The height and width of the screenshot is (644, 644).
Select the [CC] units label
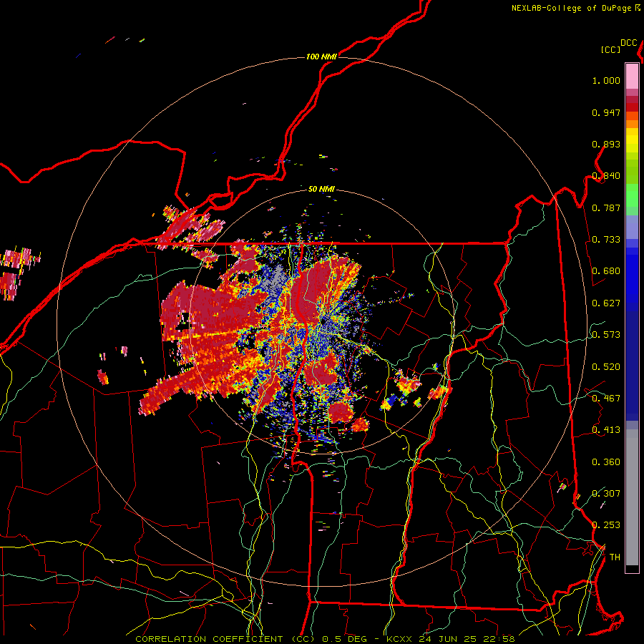[610, 49]
